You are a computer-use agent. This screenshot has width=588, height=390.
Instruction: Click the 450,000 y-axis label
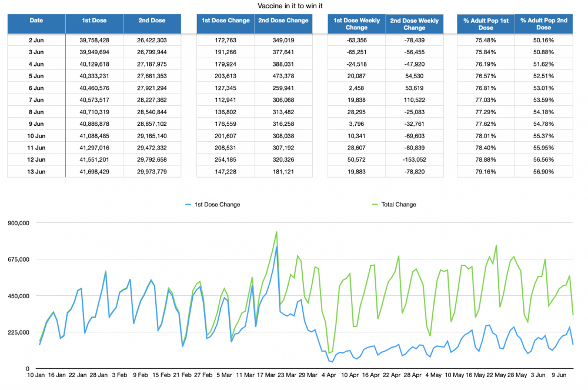click(x=18, y=296)
